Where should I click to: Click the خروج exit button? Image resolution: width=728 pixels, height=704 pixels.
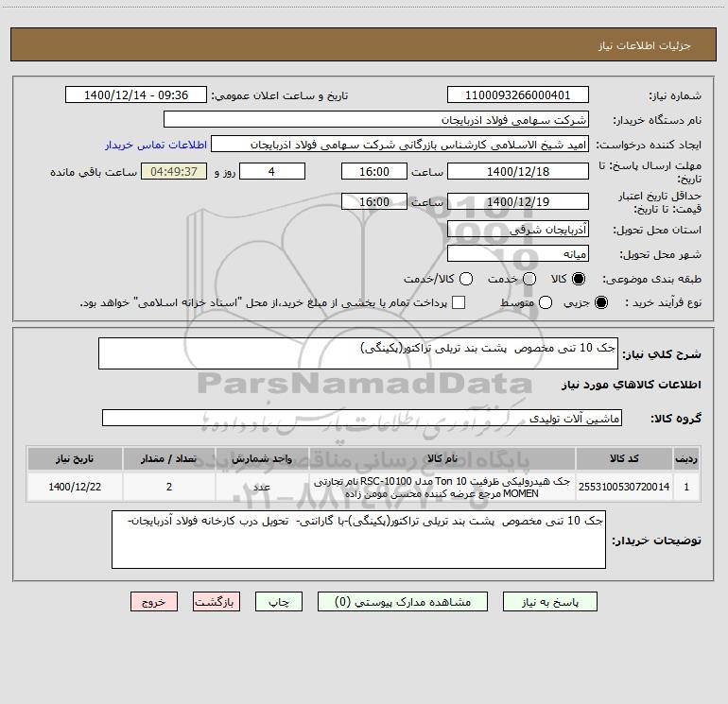154,602
